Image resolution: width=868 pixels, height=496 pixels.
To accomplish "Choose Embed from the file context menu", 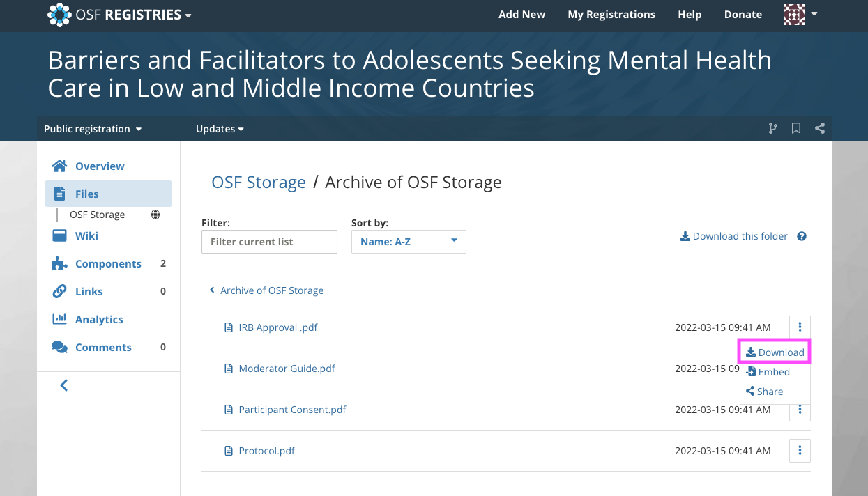I will tap(768, 372).
